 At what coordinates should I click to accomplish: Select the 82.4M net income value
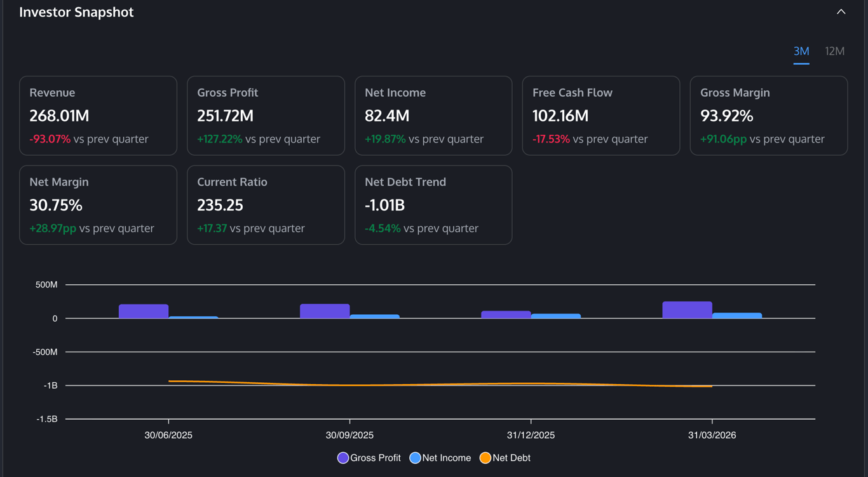(x=387, y=116)
